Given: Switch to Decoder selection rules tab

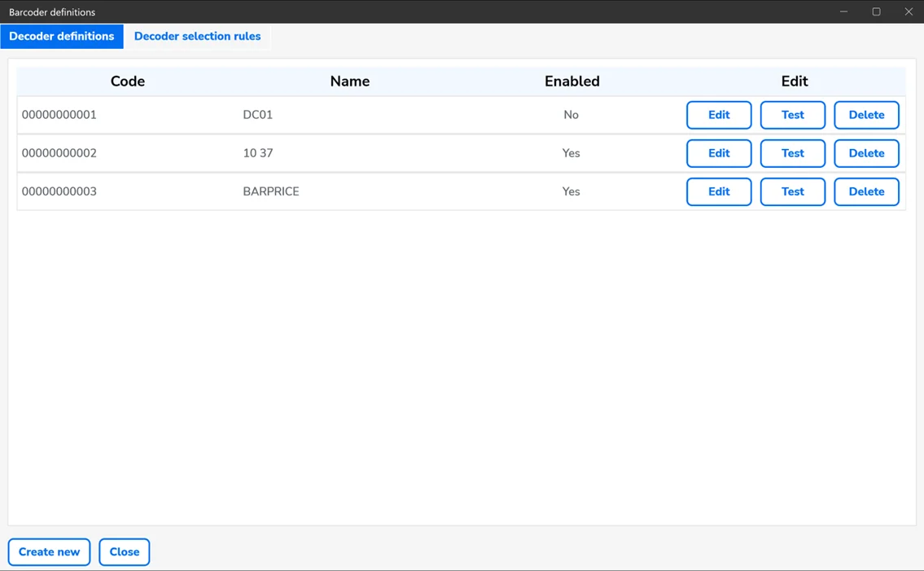Looking at the screenshot, I should pos(197,37).
